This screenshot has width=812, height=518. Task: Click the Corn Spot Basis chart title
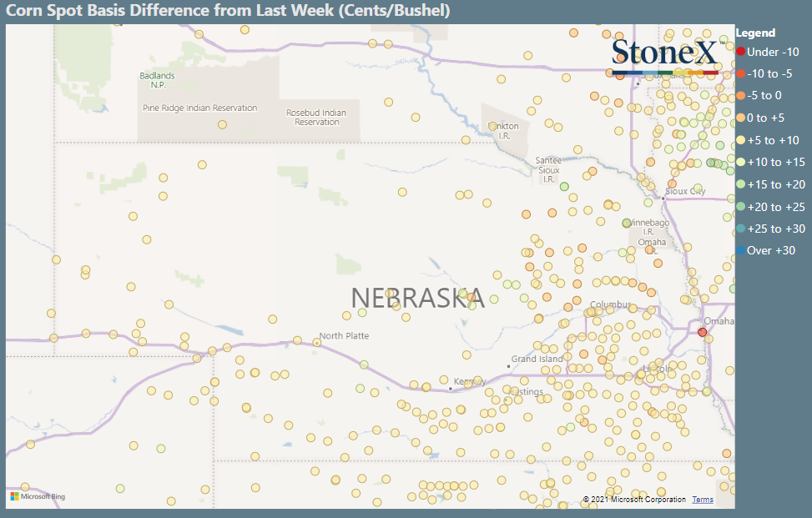(x=228, y=10)
